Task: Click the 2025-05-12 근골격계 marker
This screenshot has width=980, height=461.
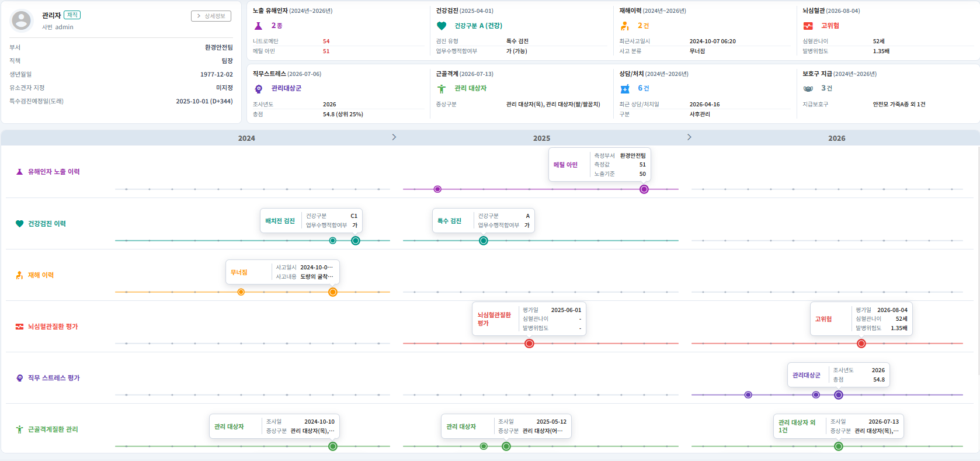Action: click(x=506, y=446)
